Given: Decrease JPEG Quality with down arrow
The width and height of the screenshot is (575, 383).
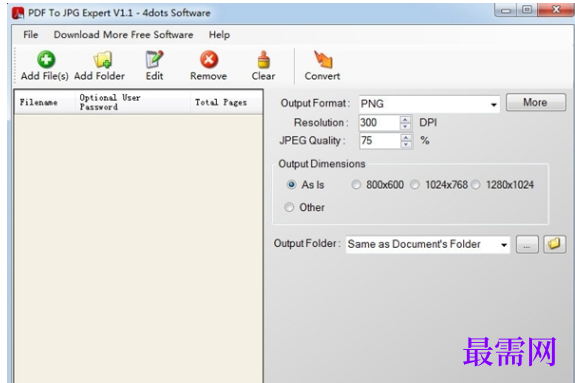Looking at the screenshot, I should click(406, 145).
